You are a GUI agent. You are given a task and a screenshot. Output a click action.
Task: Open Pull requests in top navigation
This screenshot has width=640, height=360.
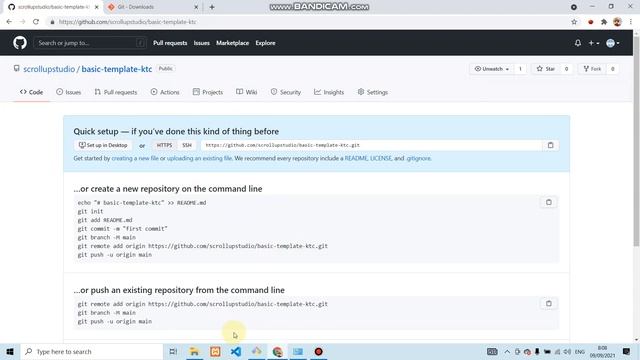(170, 43)
